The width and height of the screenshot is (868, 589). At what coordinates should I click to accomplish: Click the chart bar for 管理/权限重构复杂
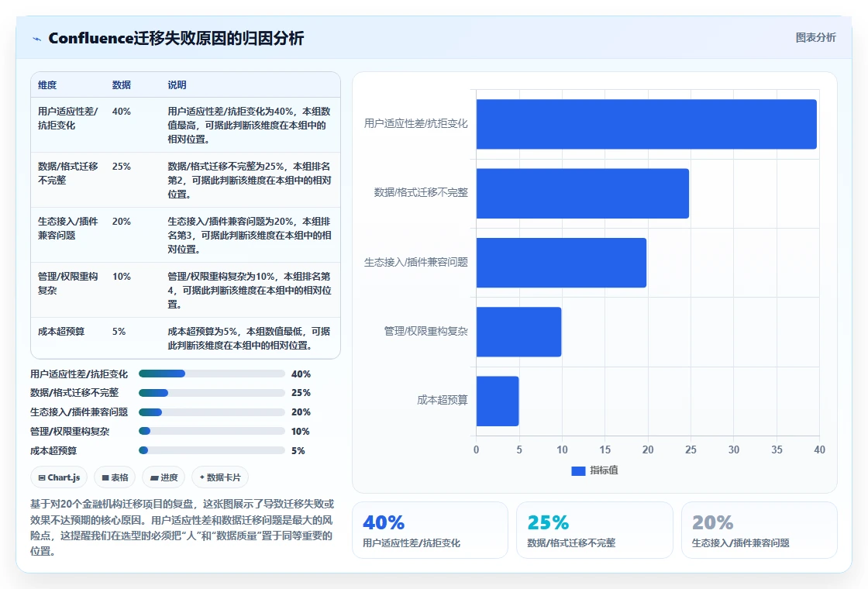tap(518, 332)
